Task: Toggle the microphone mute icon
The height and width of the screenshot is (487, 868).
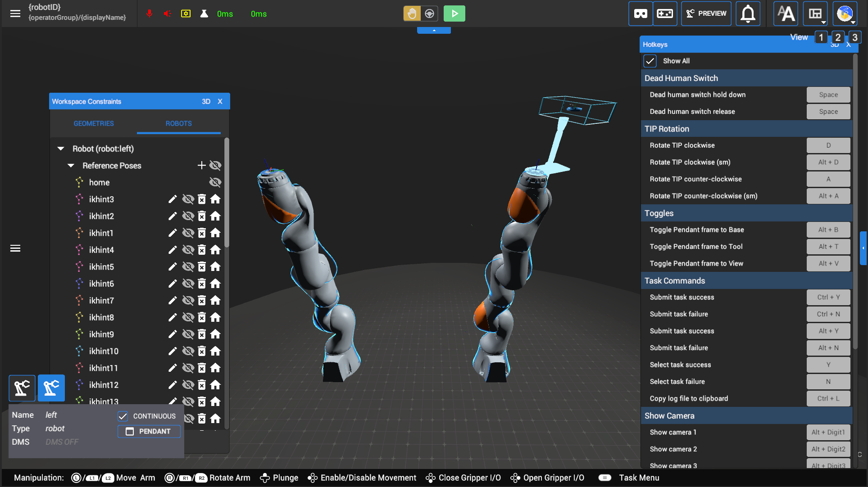Action: (150, 14)
